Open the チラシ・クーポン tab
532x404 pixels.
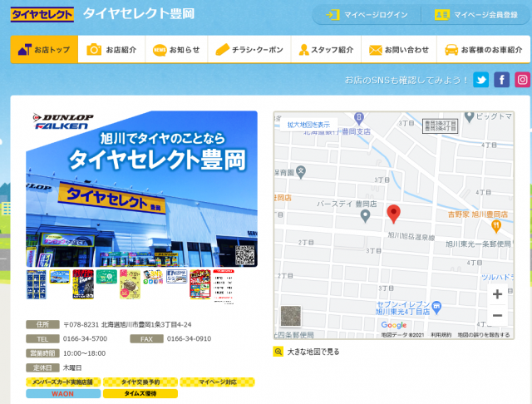point(249,50)
